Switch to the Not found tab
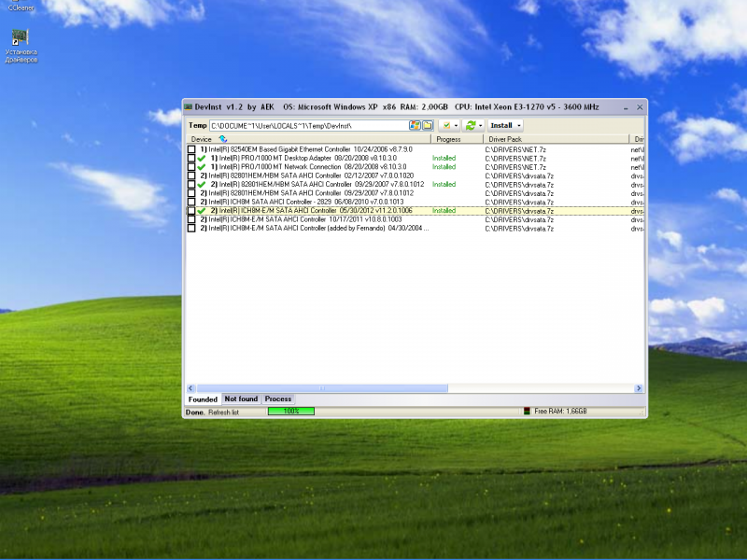 [x=241, y=399]
